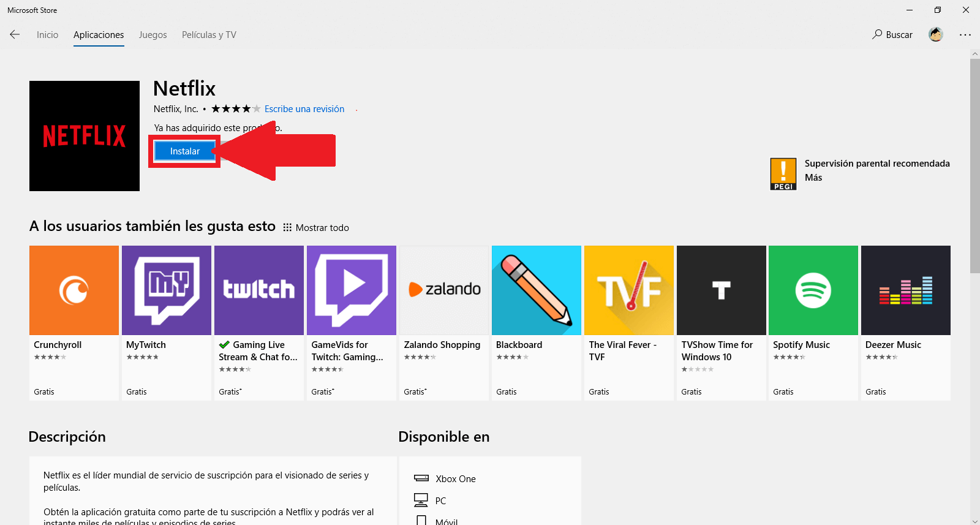This screenshot has height=525, width=980.
Task: Click the Spotify Music title text
Action: [801, 345]
